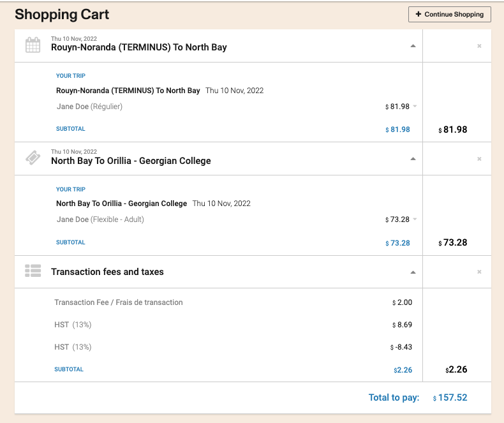Select passenger Jane Doe (Régulier)

click(89, 107)
